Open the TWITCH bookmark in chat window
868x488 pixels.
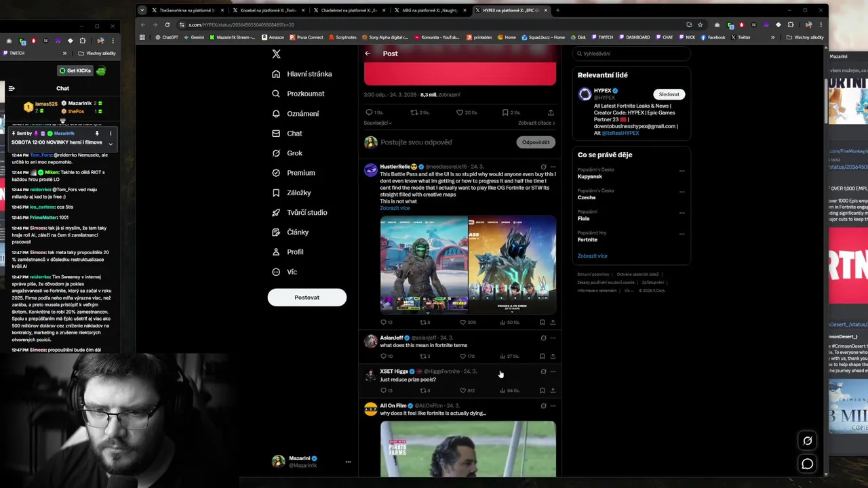(x=14, y=53)
